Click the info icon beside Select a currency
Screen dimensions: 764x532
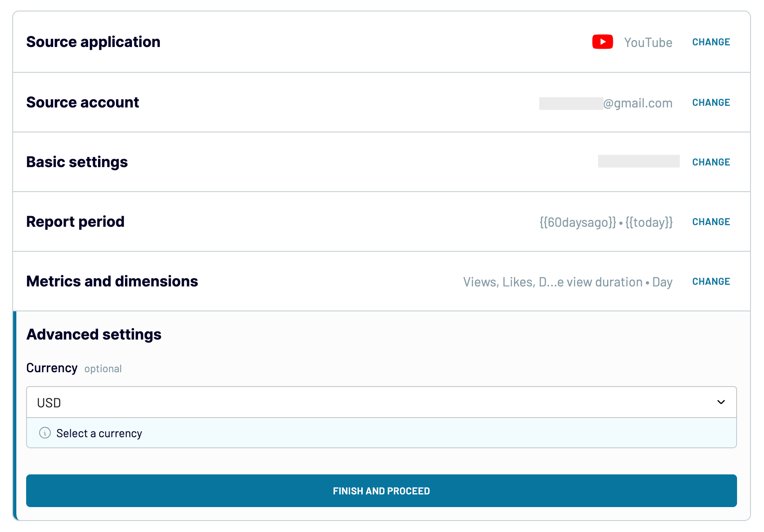pyautogui.click(x=45, y=433)
